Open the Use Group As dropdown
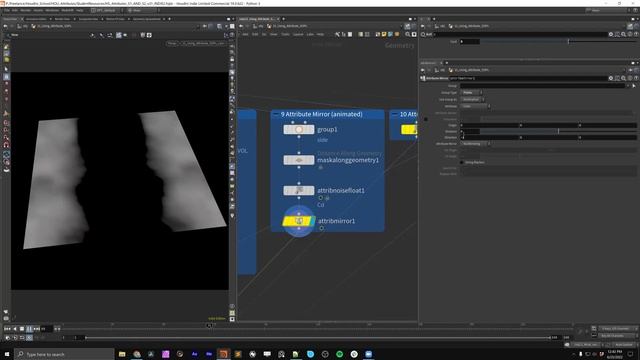640x360 pixels. tap(473, 99)
